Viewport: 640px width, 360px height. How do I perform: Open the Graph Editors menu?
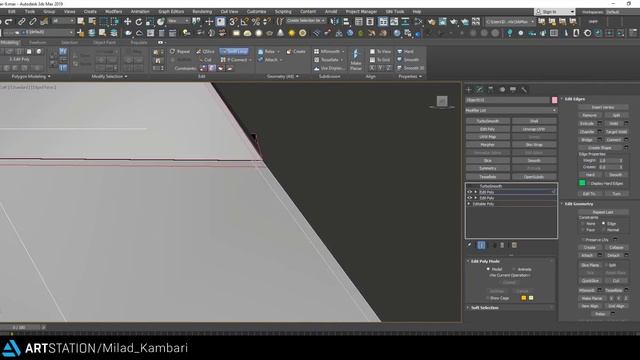click(171, 12)
